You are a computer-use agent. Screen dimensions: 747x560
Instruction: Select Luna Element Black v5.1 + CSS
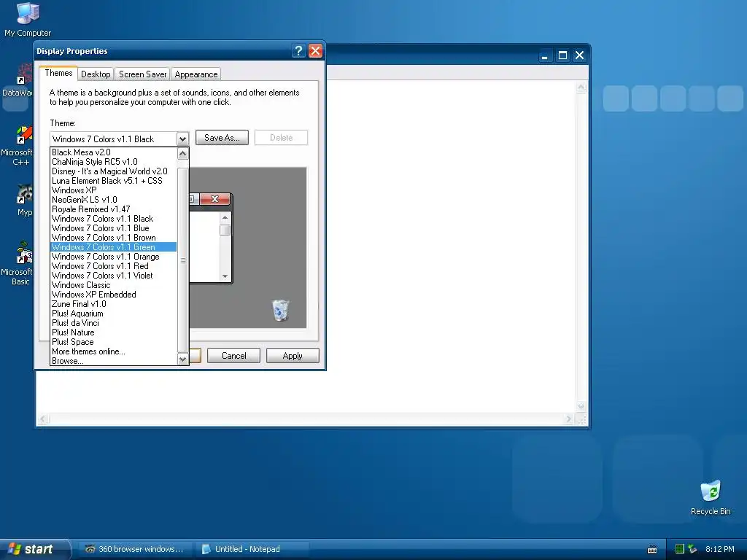click(x=113, y=181)
